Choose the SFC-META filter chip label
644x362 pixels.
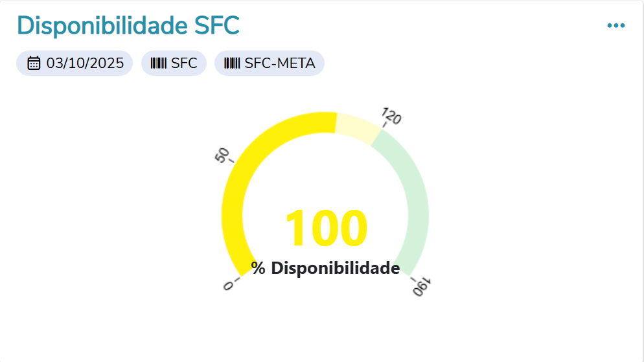pyautogui.click(x=279, y=63)
